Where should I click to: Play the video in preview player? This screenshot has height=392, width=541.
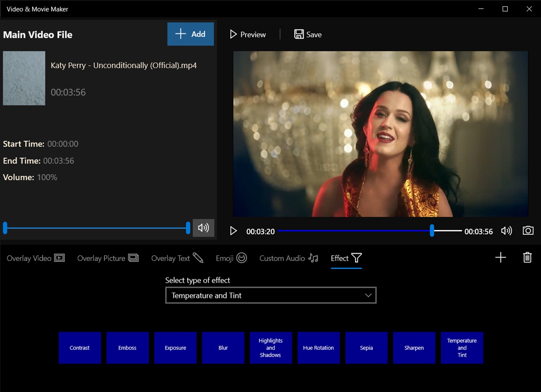pyautogui.click(x=233, y=231)
